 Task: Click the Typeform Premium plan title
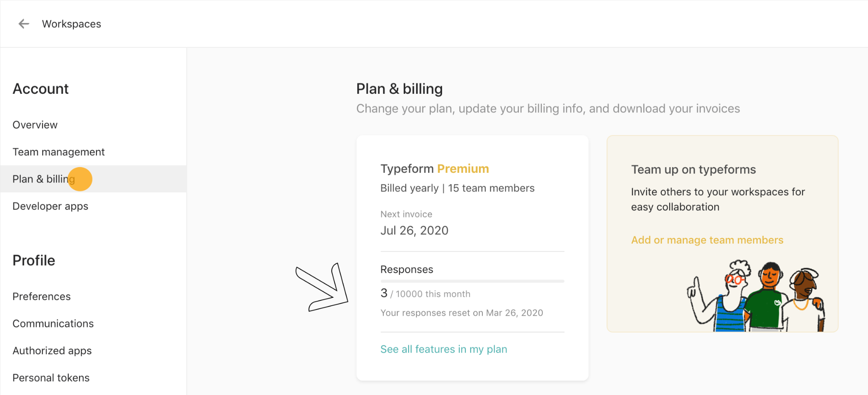pyautogui.click(x=435, y=168)
